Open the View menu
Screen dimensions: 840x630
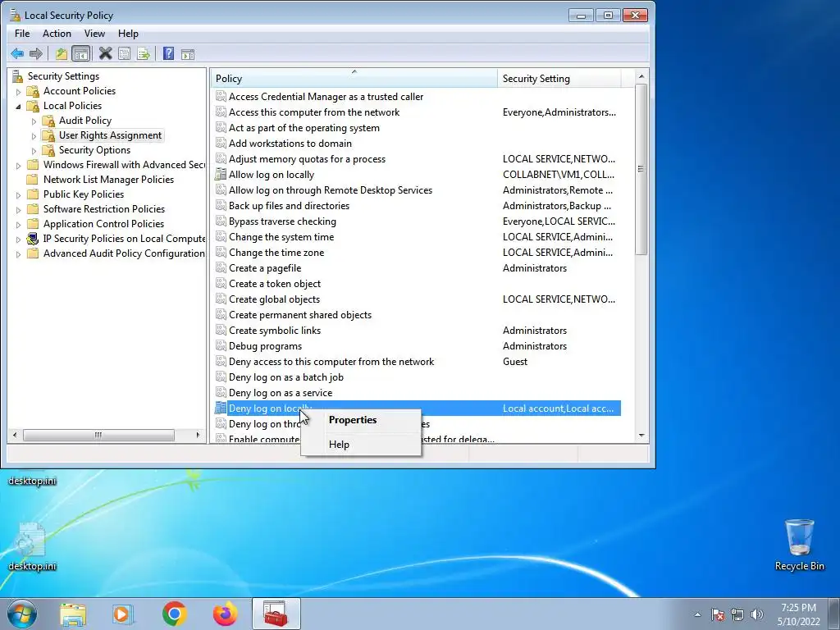tap(94, 33)
